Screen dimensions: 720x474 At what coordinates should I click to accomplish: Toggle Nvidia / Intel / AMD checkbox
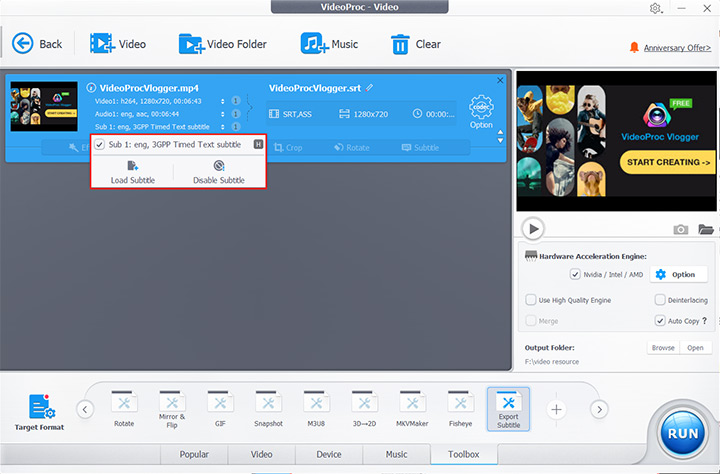[x=575, y=275]
